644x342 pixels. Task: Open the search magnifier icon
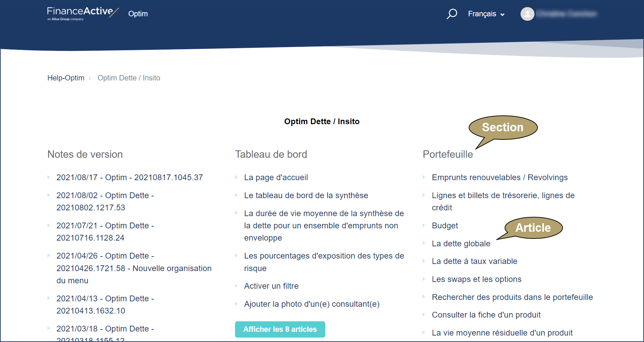(452, 14)
